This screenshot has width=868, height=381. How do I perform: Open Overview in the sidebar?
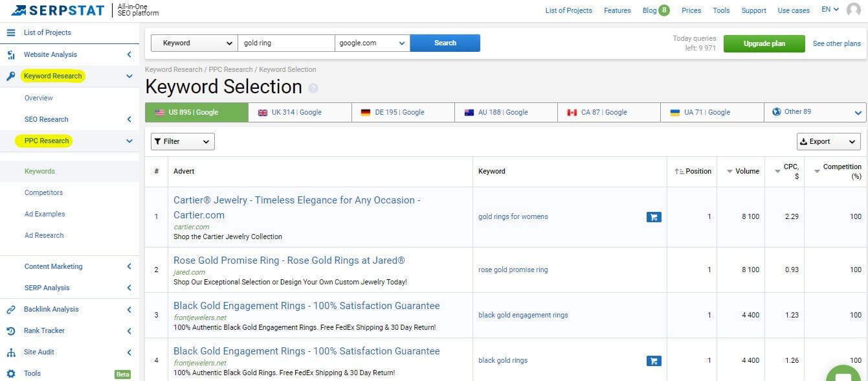click(39, 98)
